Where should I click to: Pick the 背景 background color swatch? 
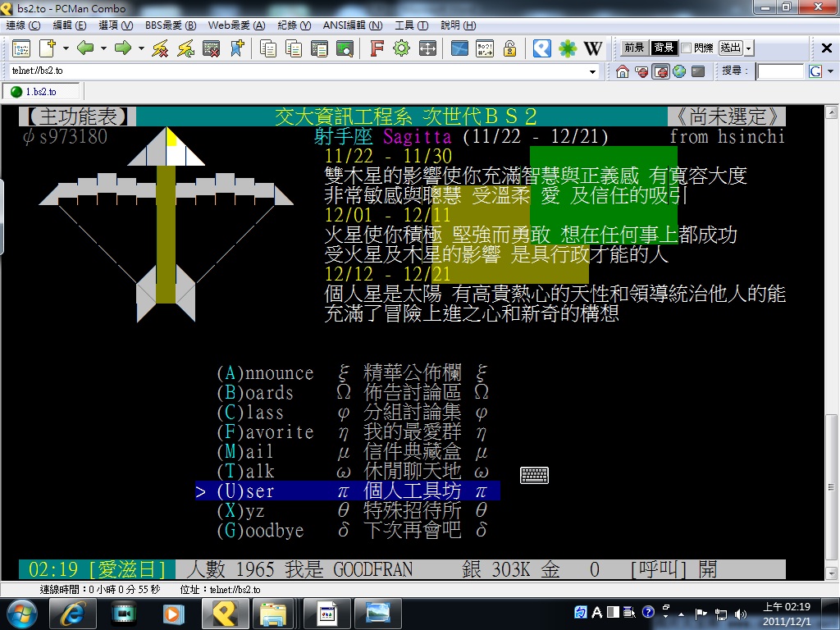[664, 48]
